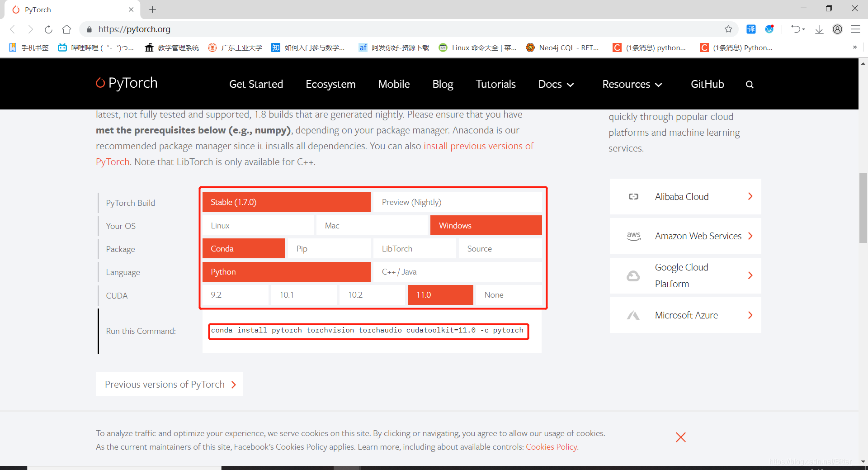Close the PyTorch browser tab
The image size is (868, 470).
coord(131,9)
